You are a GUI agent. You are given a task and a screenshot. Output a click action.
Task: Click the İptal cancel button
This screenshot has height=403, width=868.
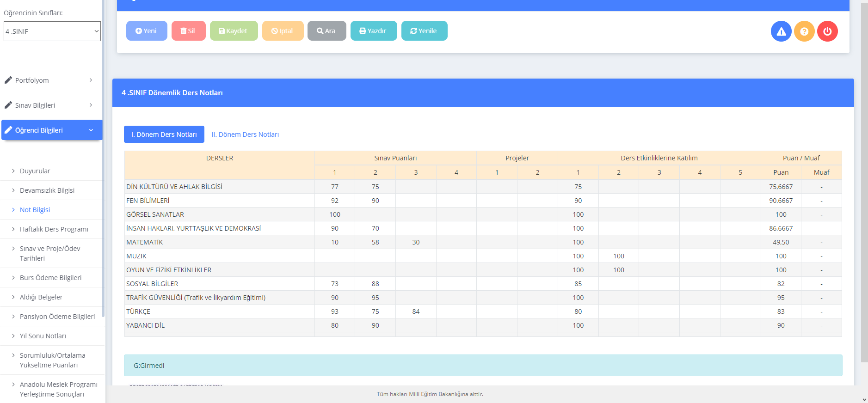pos(283,31)
